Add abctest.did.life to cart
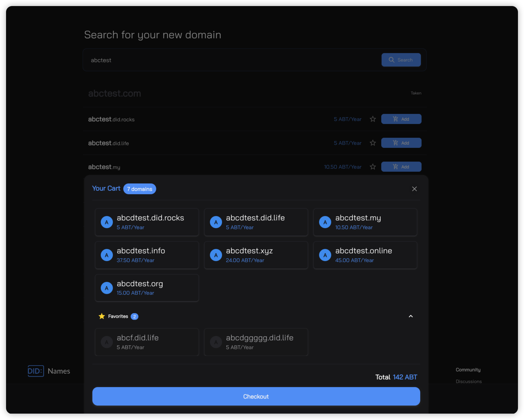This screenshot has height=420, width=524. tap(401, 143)
